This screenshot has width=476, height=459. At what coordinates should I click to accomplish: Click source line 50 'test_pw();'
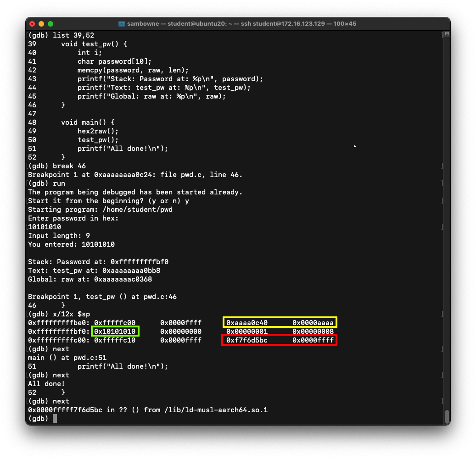98,140
